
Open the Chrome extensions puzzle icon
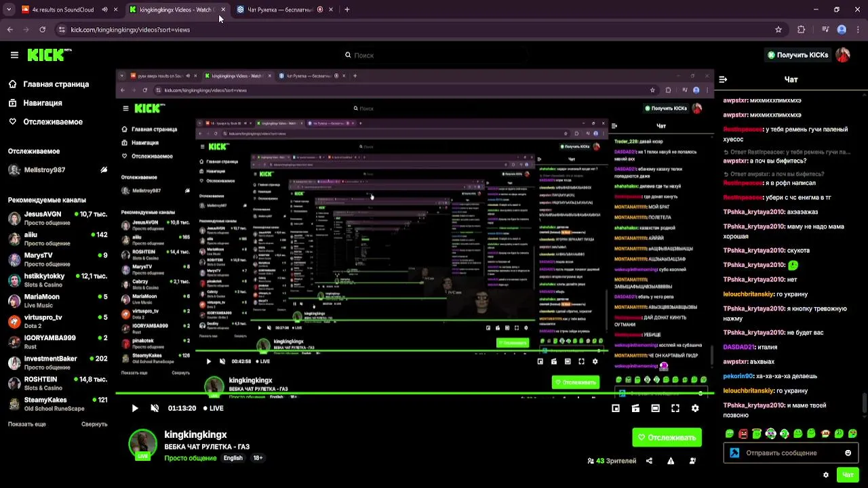point(801,30)
